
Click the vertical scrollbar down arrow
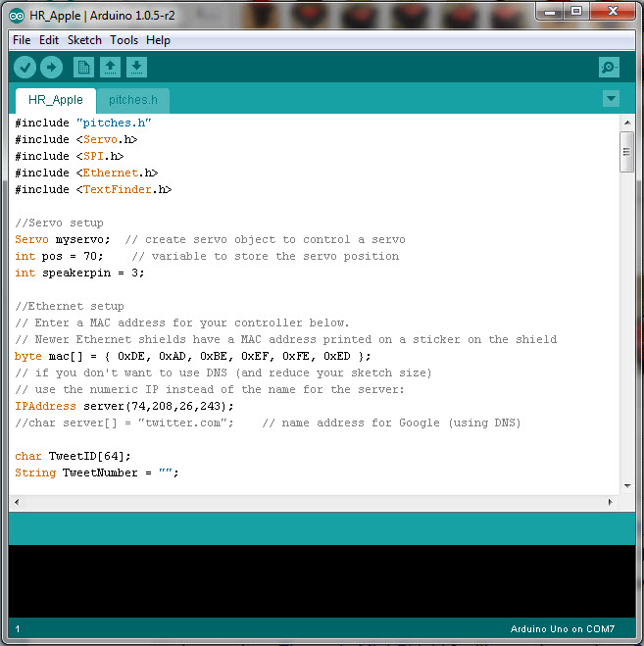(x=627, y=486)
